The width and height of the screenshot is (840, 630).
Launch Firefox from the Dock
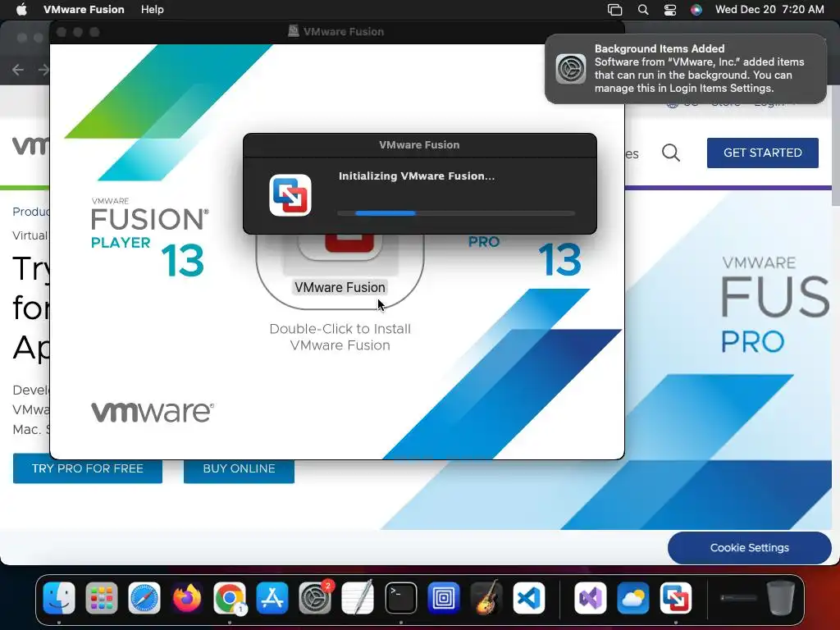(x=187, y=598)
